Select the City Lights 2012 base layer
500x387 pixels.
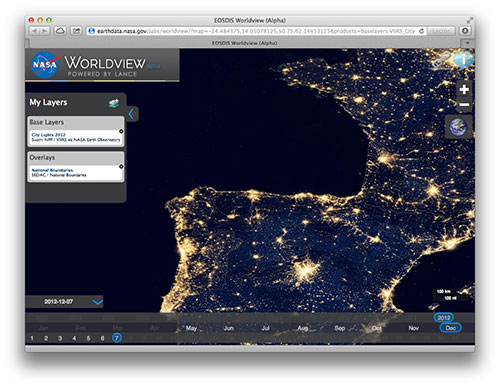pos(75,137)
